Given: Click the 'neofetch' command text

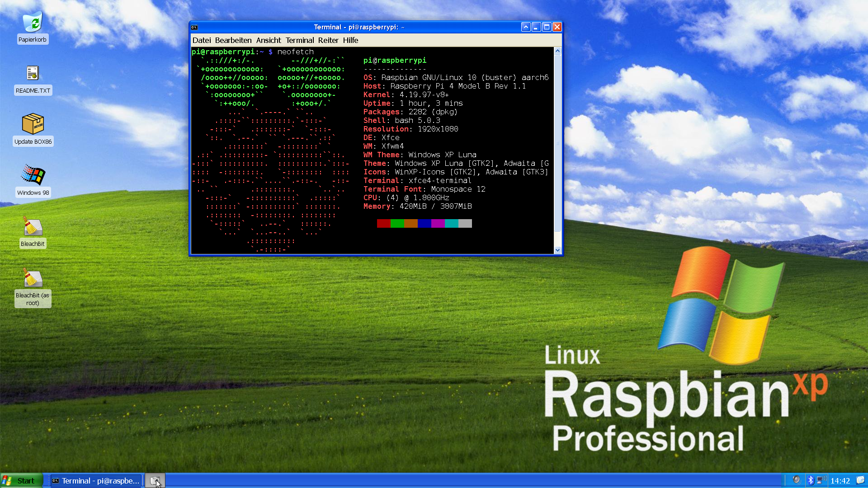Looking at the screenshot, I should coord(295,52).
